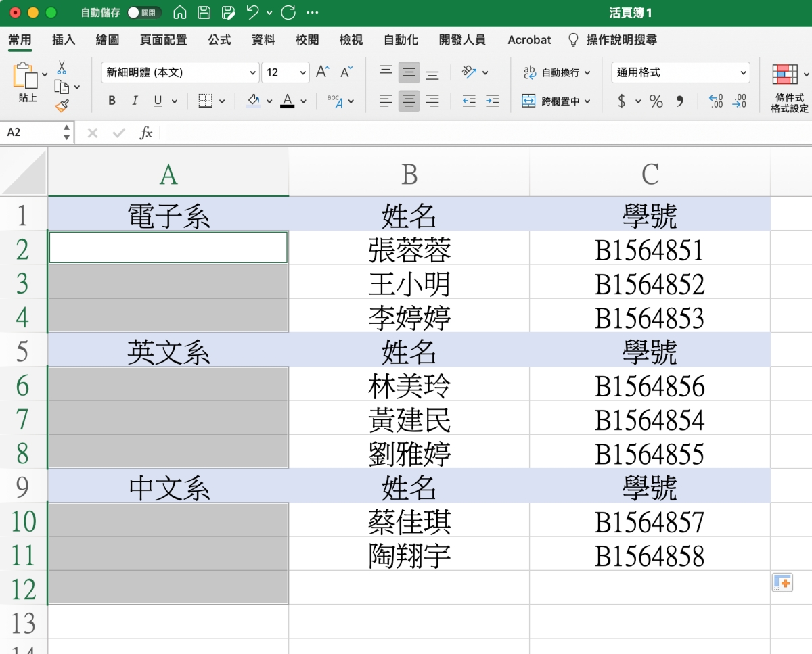Toggle middle vertical alignment
This screenshot has height=654, width=812.
pos(409,72)
